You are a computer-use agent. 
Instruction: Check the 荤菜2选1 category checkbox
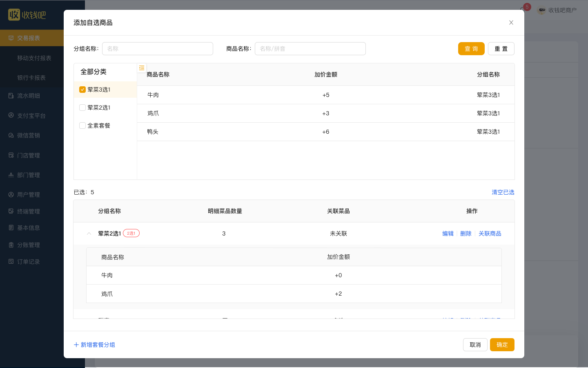[x=82, y=108]
